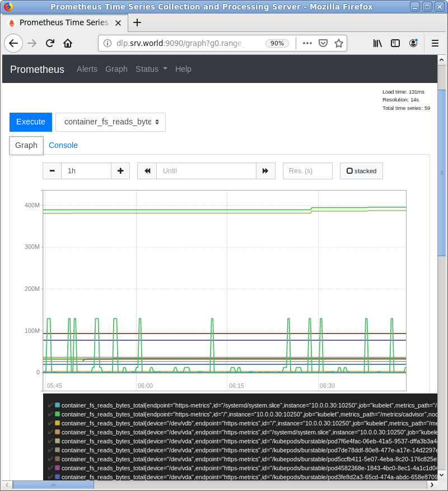
Task: Open the Firefox account menu
Action: tap(413, 43)
